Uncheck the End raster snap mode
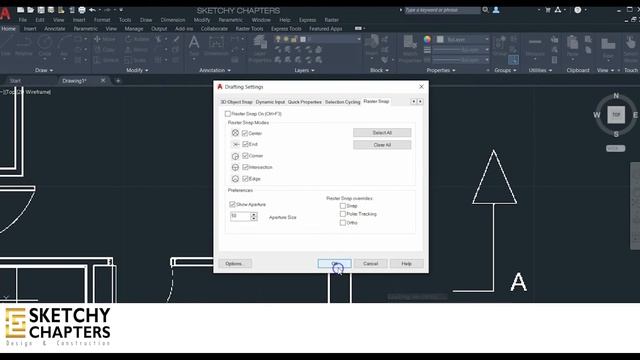Image resolution: width=640 pixels, height=360 pixels. click(245, 144)
